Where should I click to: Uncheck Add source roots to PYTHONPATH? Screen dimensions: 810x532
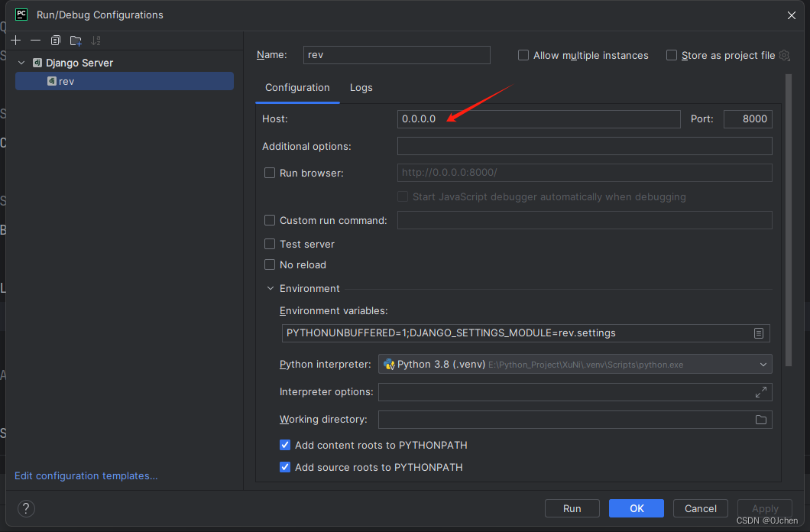tap(284, 467)
